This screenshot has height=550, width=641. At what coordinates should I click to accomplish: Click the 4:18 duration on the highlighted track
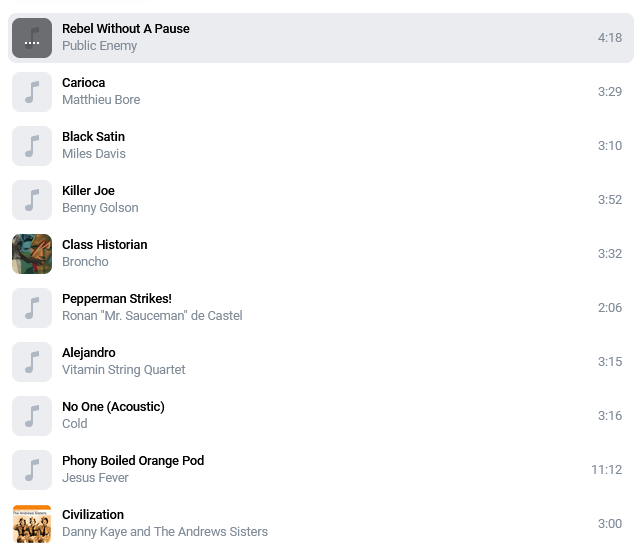610,38
